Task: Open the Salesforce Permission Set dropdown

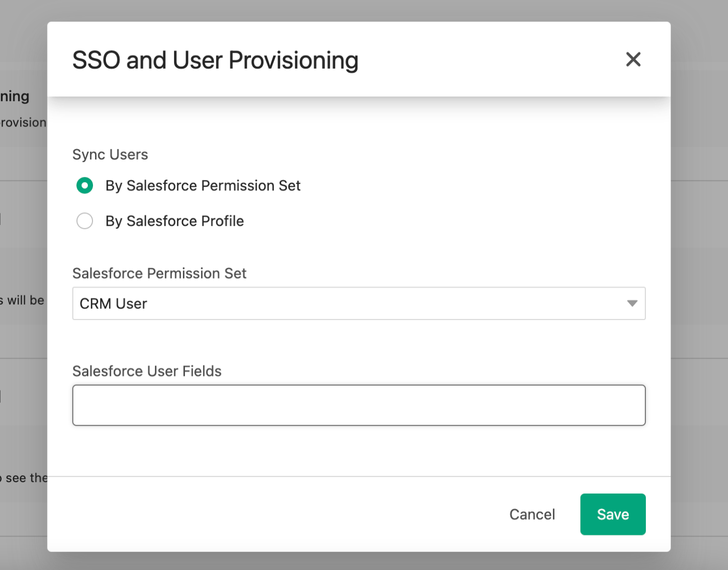Action: click(359, 304)
